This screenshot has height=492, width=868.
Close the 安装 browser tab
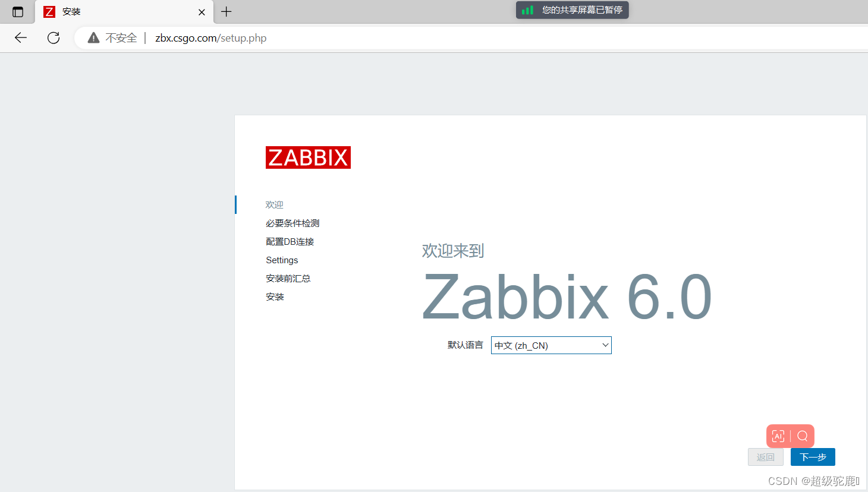click(x=202, y=12)
